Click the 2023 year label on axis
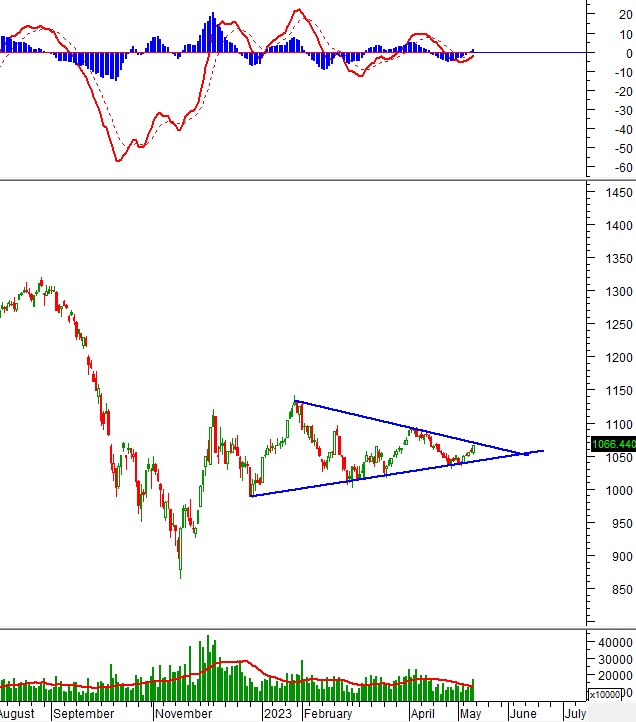636x722 pixels. 278,713
